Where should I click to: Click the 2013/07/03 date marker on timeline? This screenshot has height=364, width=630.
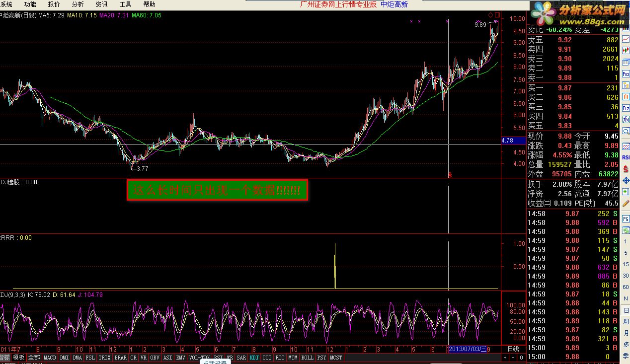(x=467, y=349)
